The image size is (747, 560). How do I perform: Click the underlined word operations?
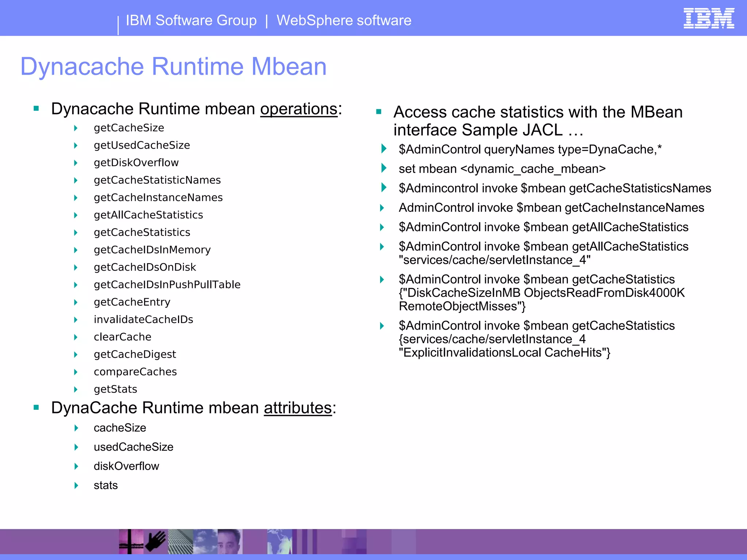(x=299, y=109)
